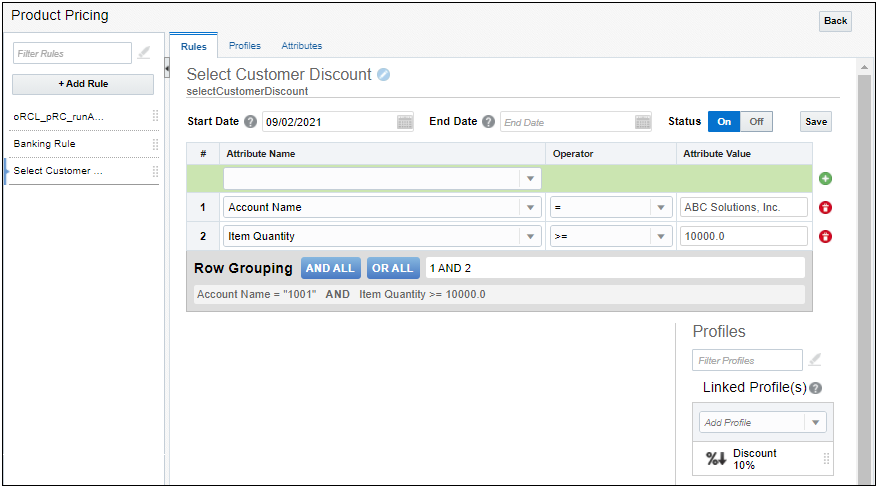Click the End Date help icon
878x488 pixels.
(488, 121)
